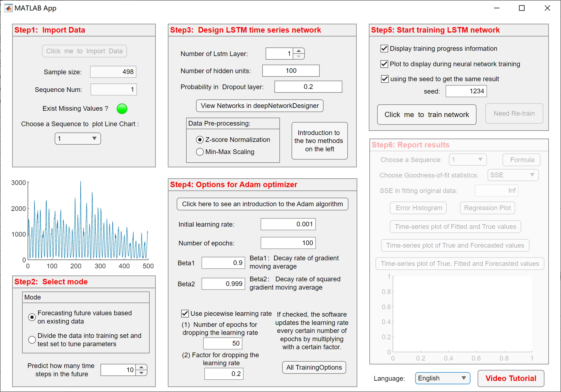Click the Need Re-train button
The width and height of the screenshot is (561, 392).
click(514, 113)
